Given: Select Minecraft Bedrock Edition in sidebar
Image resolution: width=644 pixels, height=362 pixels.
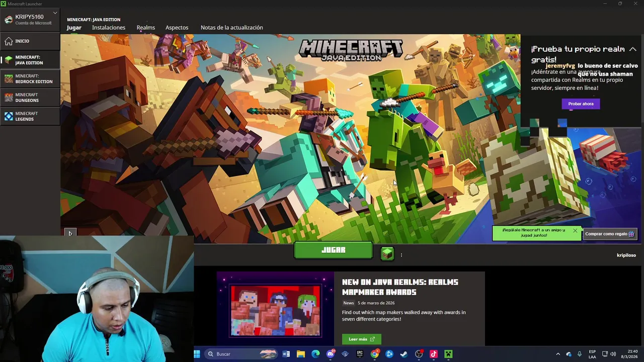Looking at the screenshot, I should click(x=30, y=79).
